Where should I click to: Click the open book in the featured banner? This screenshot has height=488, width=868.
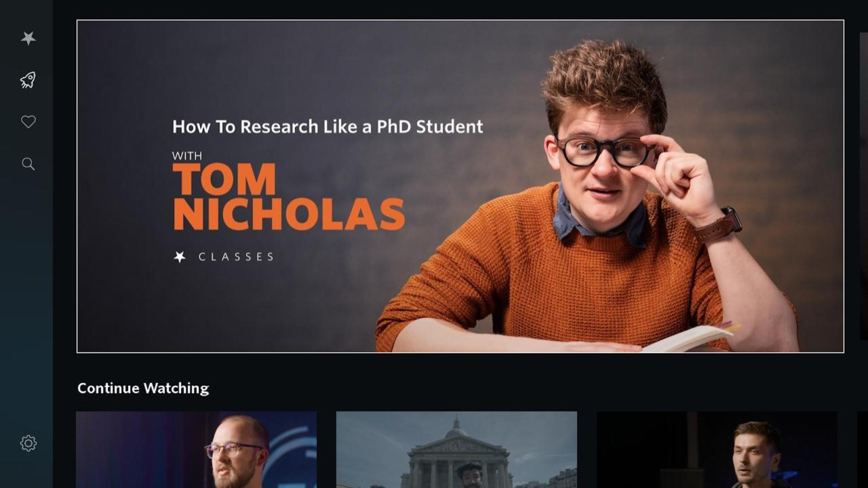tap(688, 338)
